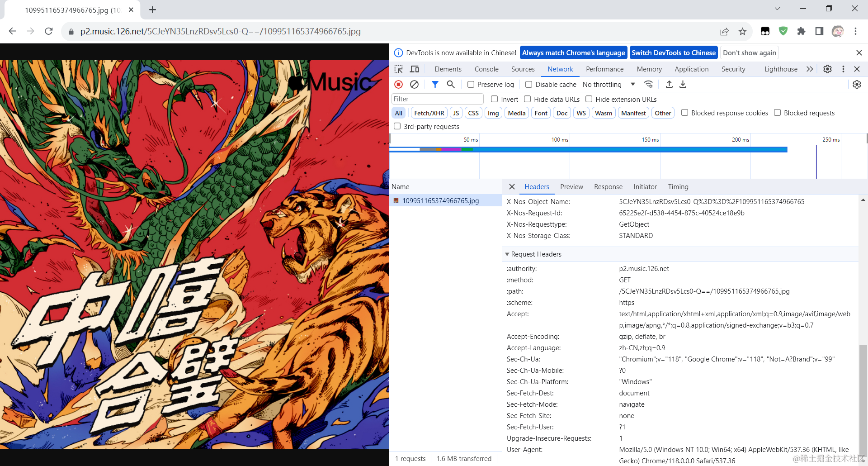Screen dimensions: 868x466
Task: Stop recording network log
Action: click(399, 84)
